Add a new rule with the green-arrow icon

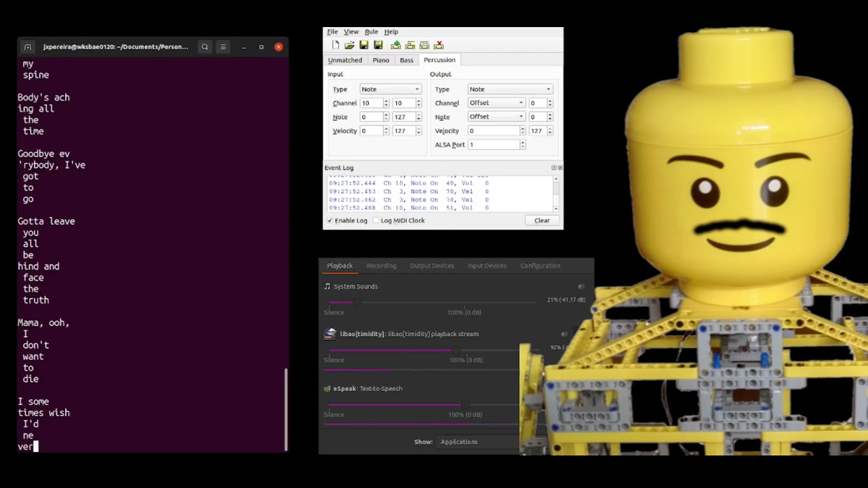[395, 45]
